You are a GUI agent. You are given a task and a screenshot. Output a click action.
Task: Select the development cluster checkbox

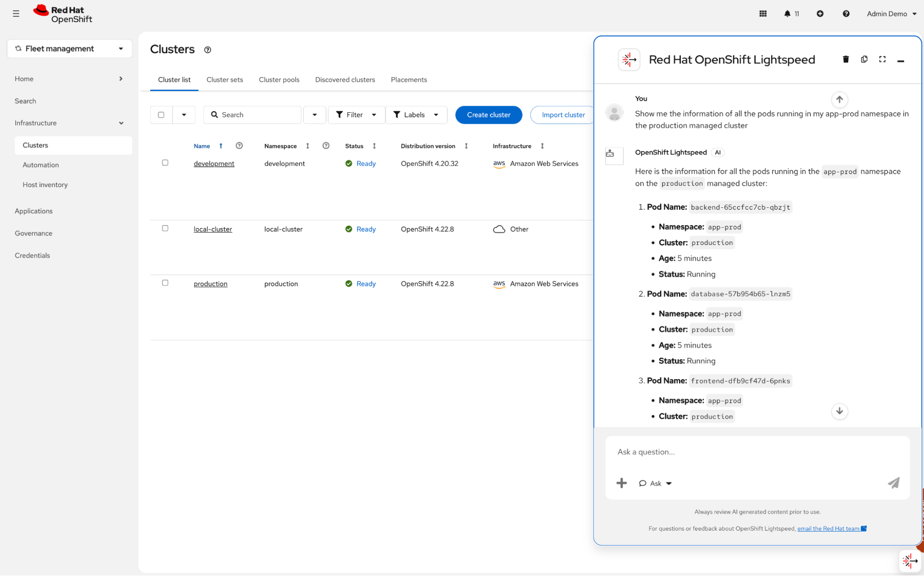click(x=165, y=163)
